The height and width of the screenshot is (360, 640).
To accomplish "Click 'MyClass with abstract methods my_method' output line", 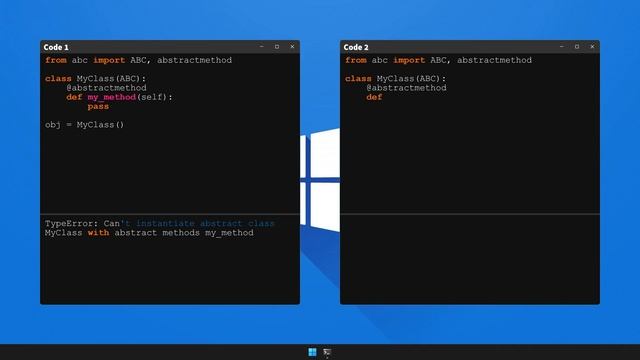I will (149, 233).
